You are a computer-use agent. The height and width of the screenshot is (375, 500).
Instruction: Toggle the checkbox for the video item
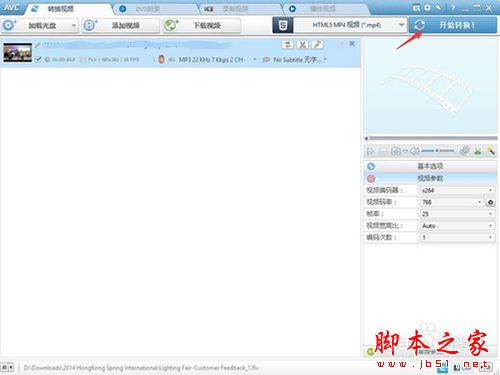pyautogui.click(x=38, y=59)
